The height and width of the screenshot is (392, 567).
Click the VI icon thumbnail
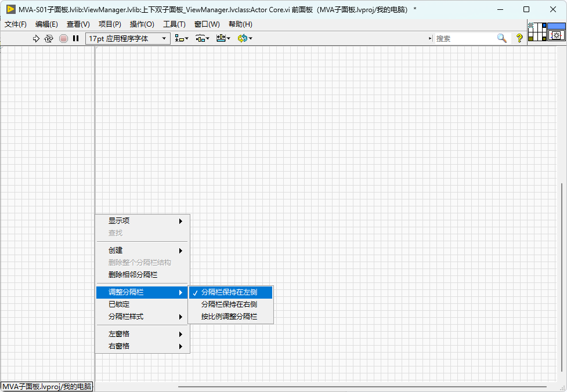557,32
